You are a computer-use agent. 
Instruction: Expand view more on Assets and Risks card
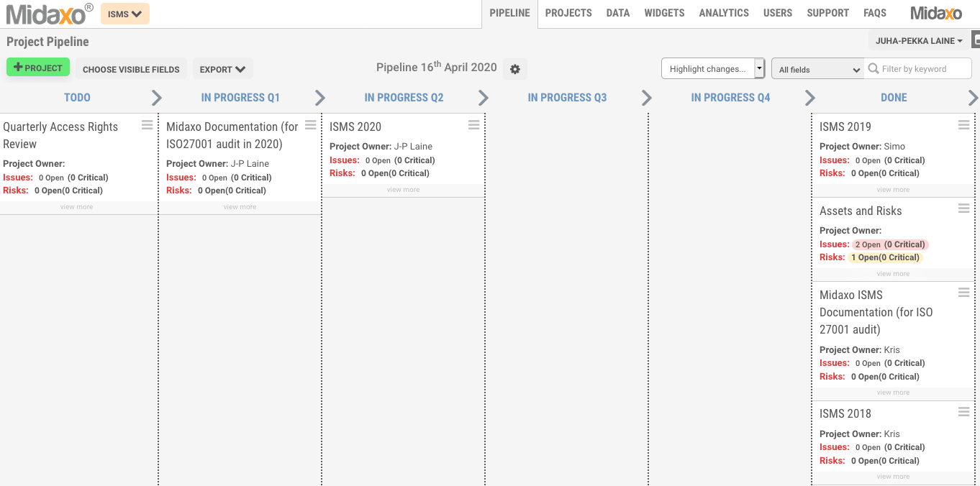pos(893,274)
